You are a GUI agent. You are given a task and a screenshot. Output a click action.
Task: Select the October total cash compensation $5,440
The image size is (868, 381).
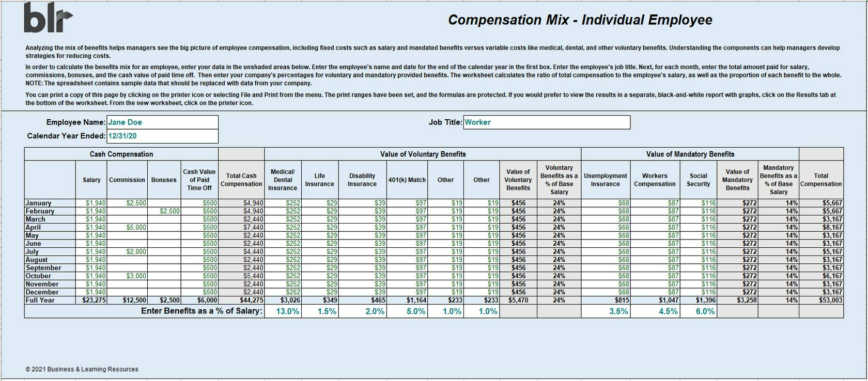click(x=241, y=276)
